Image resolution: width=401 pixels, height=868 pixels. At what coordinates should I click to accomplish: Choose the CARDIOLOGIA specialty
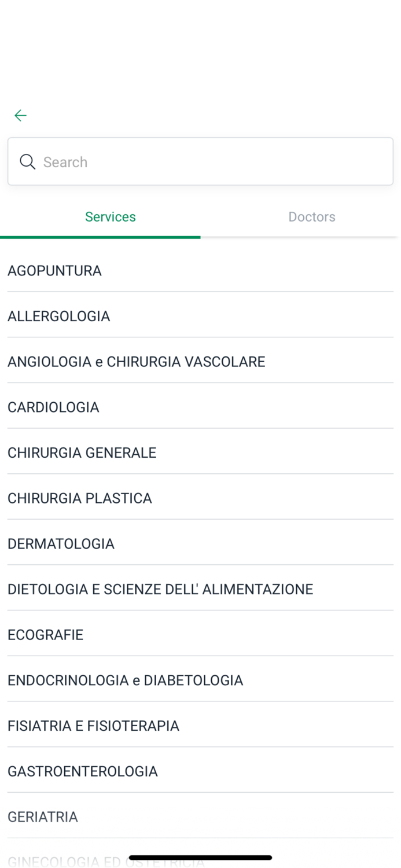53,407
